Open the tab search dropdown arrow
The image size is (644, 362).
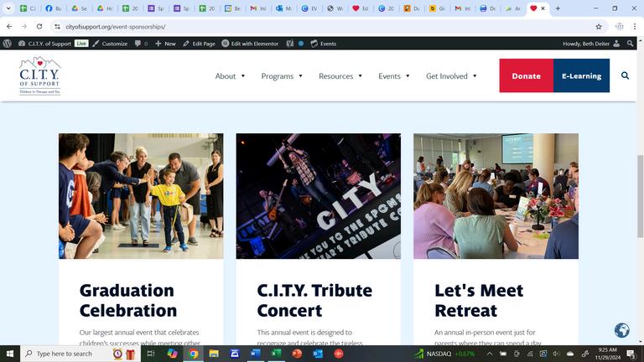[x=8, y=8]
